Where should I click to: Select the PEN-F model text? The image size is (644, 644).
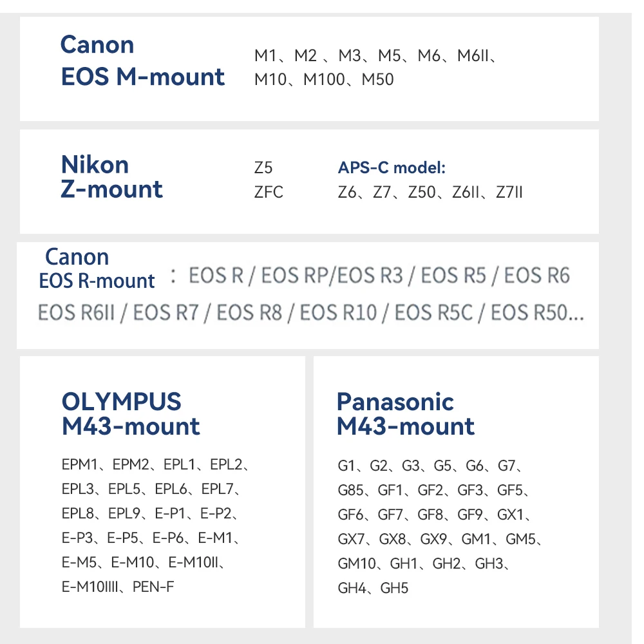click(x=153, y=587)
